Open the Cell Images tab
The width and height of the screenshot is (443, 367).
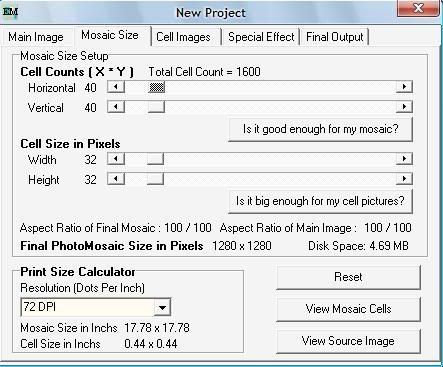point(183,37)
